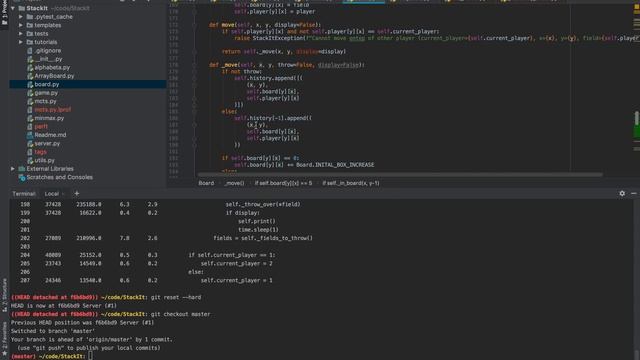640x360 pixels.
Task: Open server.py in the project tree
Action: tap(47, 144)
